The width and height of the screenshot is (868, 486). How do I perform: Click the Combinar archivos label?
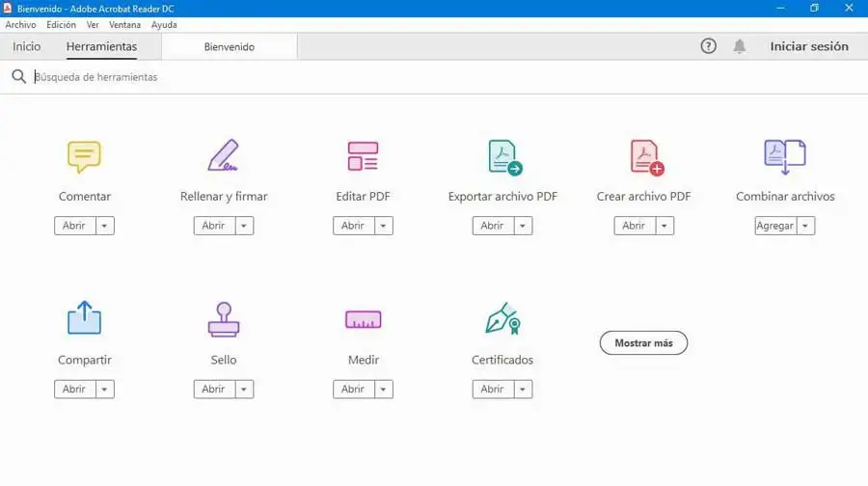pos(785,197)
